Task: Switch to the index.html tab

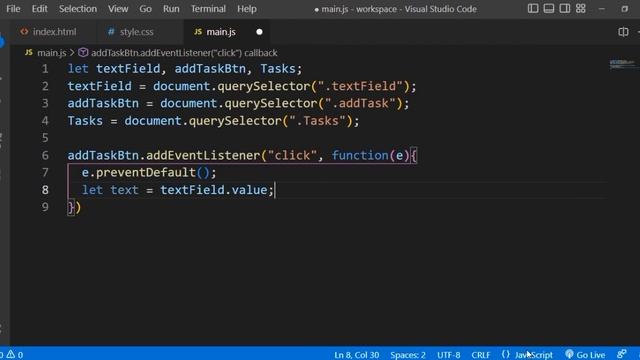Action: pyautogui.click(x=54, y=32)
